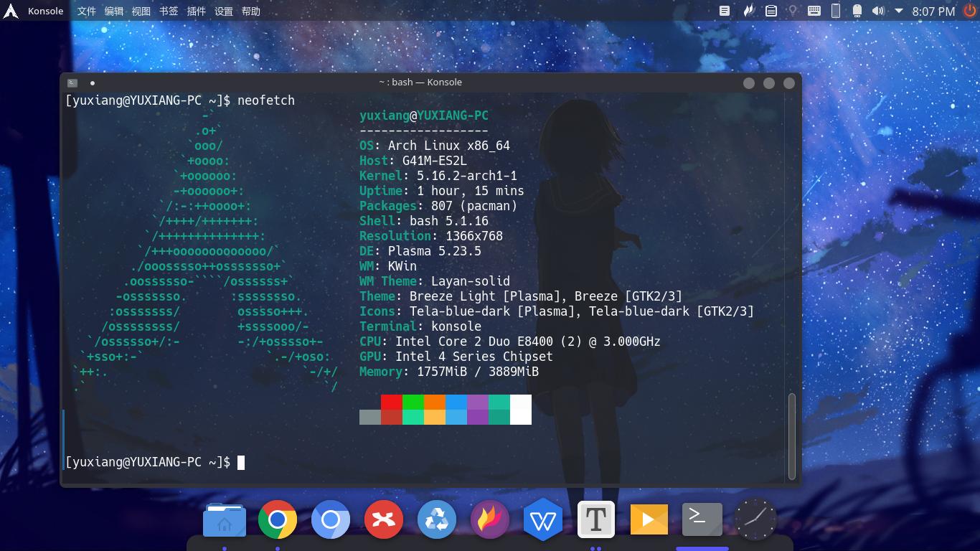Image resolution: width=980 pixels, height=551 pixels.
Task: Click the "yuxiang@YUXIANG-PC" neofetch header
Action: pyautogui.click(x=424, y=116)
